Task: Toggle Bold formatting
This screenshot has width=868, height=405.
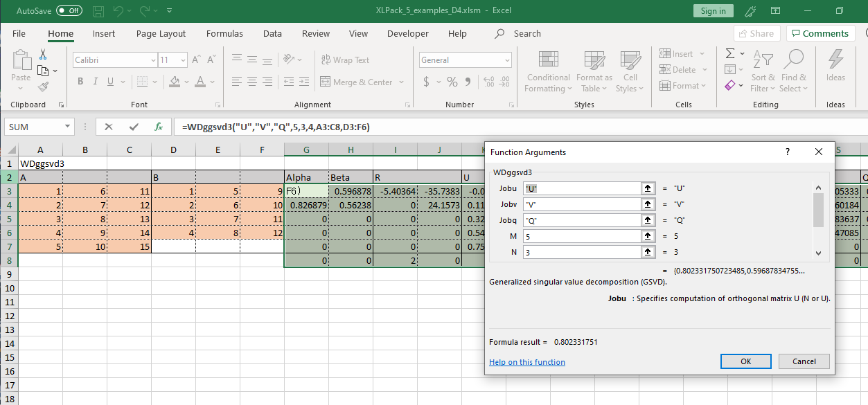Action: click(x=80, y=82)
